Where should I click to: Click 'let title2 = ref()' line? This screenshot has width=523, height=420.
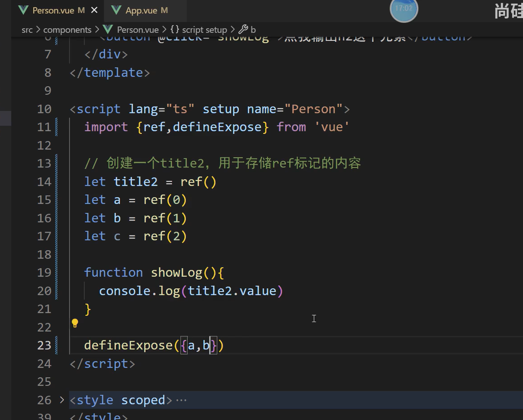150,182
